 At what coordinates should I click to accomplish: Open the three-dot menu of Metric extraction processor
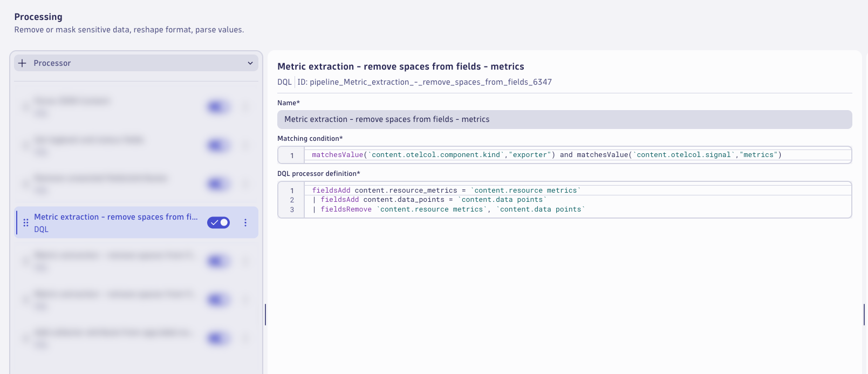tap(245, 222)
